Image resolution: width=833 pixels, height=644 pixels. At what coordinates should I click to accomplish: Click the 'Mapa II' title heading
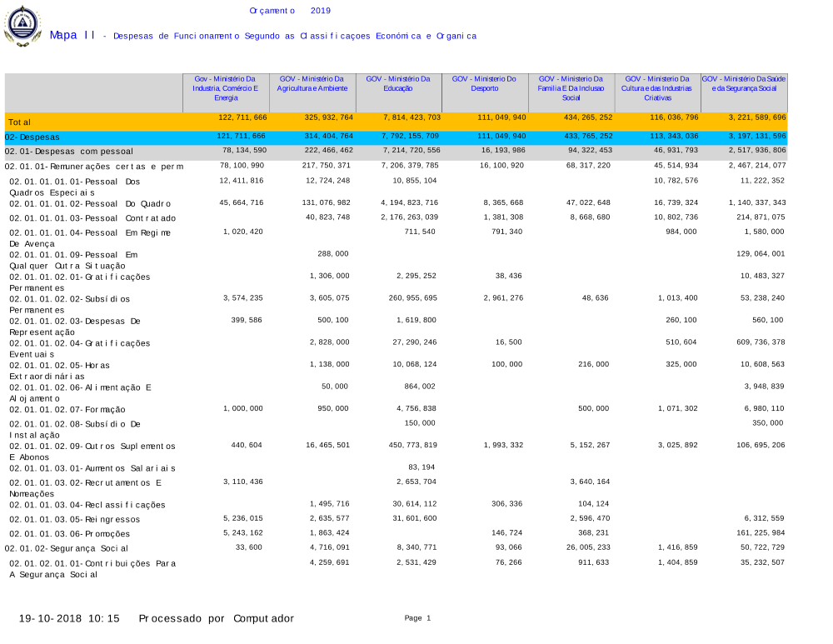click(72, 35)
